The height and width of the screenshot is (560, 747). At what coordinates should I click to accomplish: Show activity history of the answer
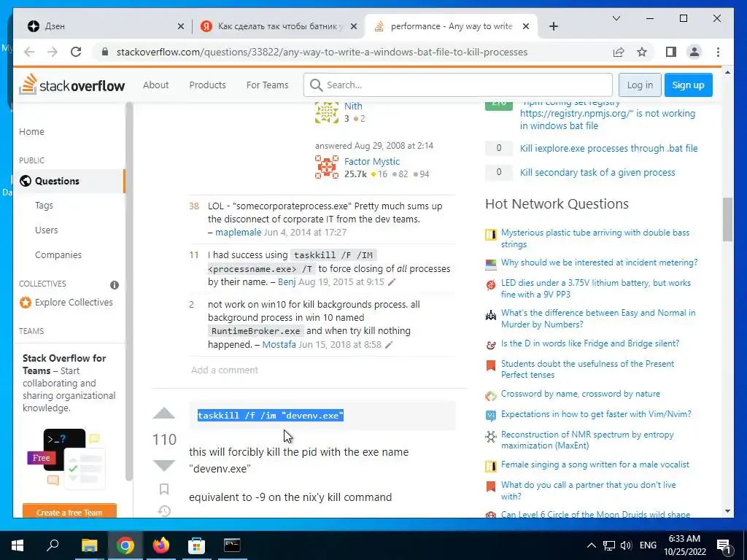tap(164, 511)
